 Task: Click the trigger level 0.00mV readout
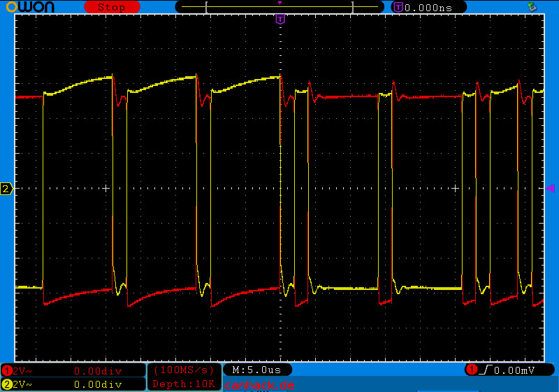click(514, 370)
